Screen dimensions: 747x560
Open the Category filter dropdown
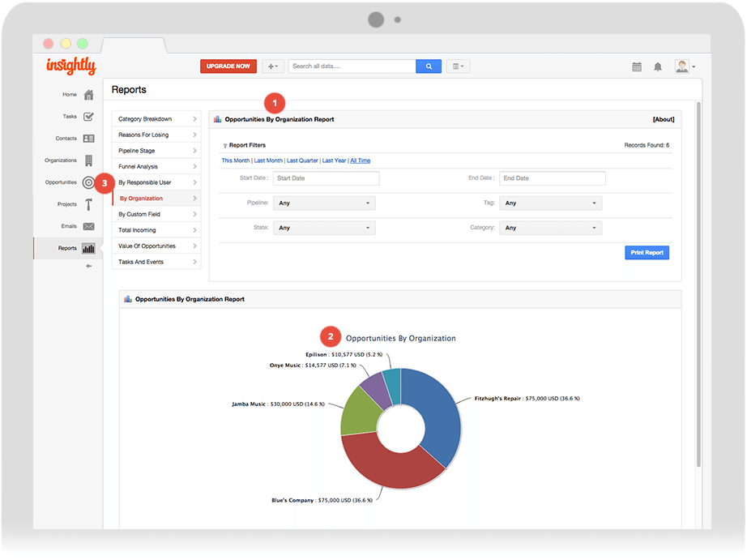pyautogui.click(x=550, y=228)
